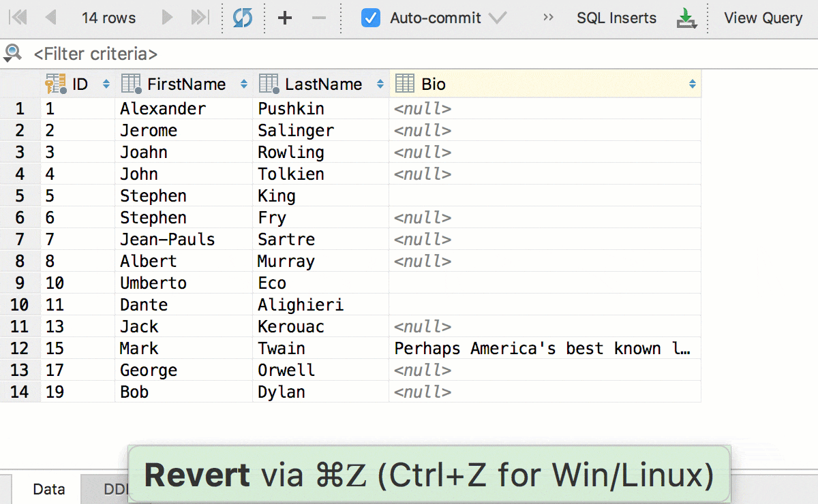Image resolution: width=818 pixels, height=504 pixels.
Task: Sort by the ID column header
Action: coord(78,84)
